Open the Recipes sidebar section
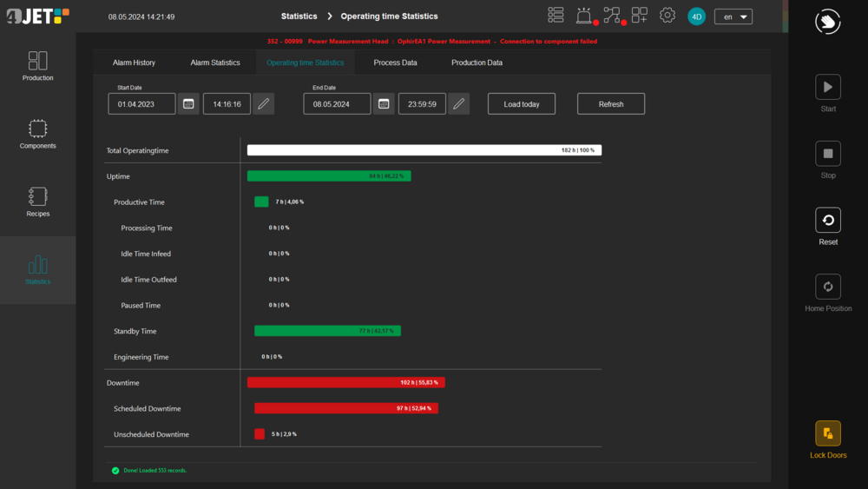 click(37, 202)
